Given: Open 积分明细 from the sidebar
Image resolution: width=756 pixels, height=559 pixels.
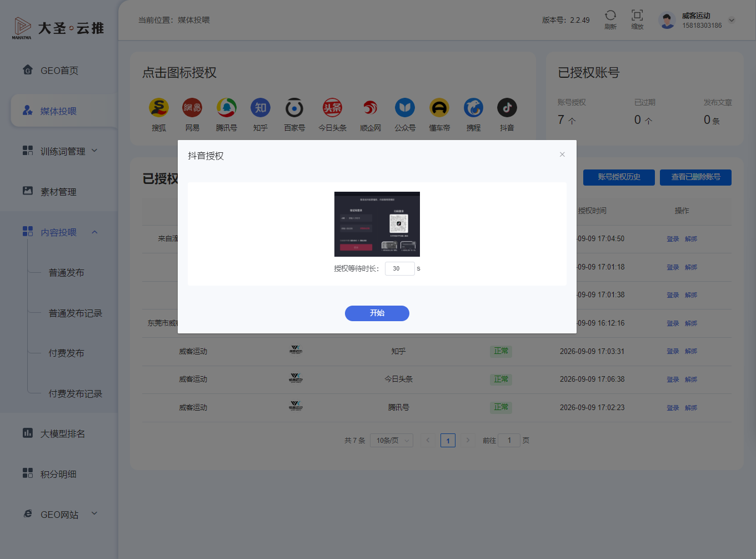Looking at the screenshot, I should click(59, 474).
